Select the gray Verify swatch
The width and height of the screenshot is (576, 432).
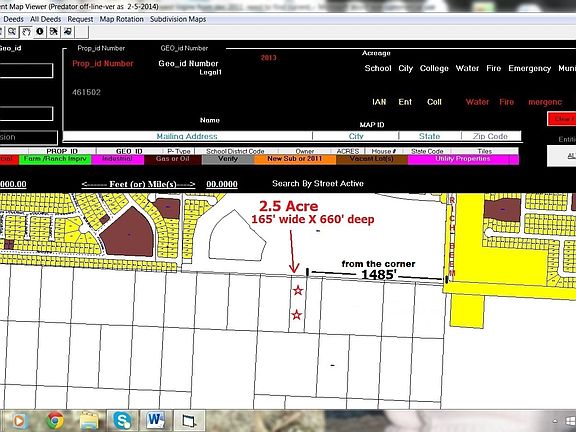point(228,159)
